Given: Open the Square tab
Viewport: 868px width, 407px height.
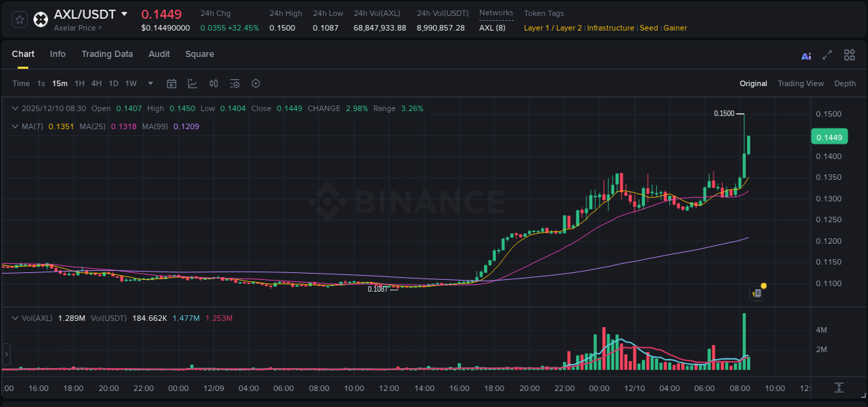Looking at the screenshot, I should (199, 53).
